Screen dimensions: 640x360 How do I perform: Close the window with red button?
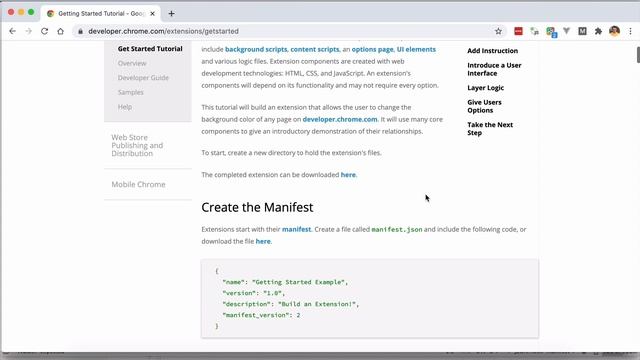pyautogui.click(x=11, y=12)
